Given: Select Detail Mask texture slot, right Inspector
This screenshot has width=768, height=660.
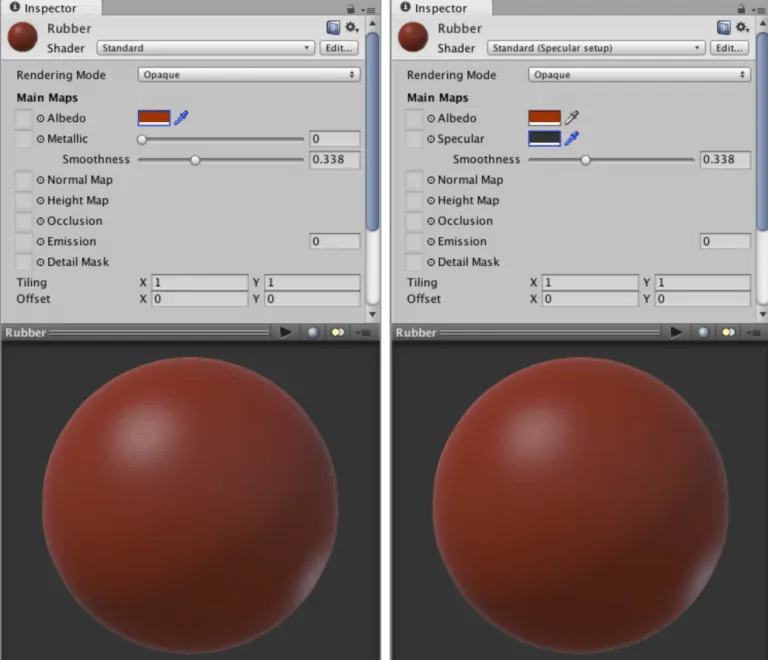Looking at the screenshot, I should click(x=413, y=262).
